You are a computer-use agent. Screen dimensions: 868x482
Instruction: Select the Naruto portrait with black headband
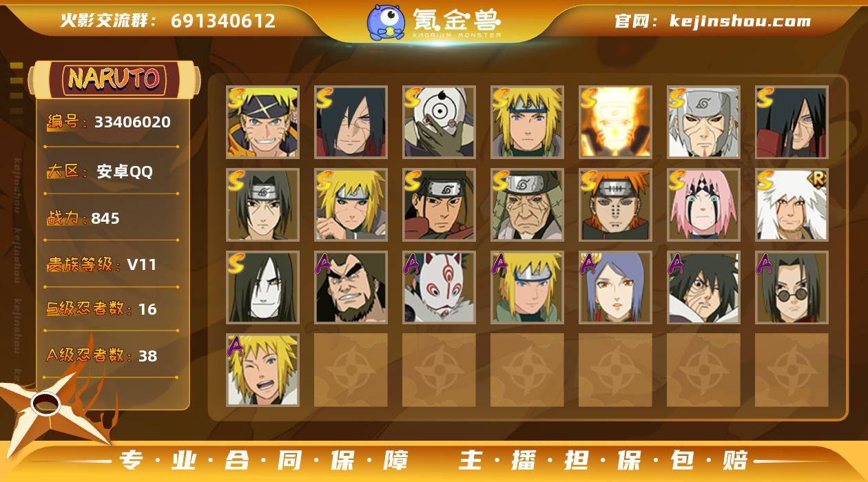[262, 122]
